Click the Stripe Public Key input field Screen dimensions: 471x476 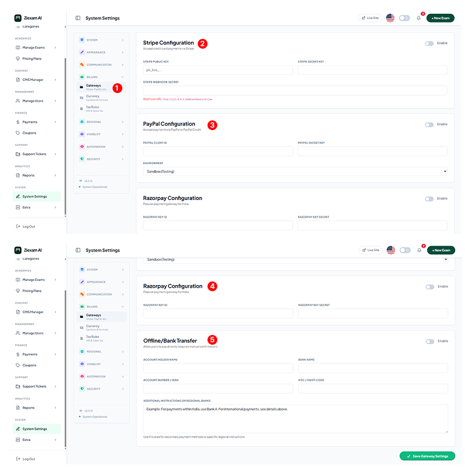(218, 70)
